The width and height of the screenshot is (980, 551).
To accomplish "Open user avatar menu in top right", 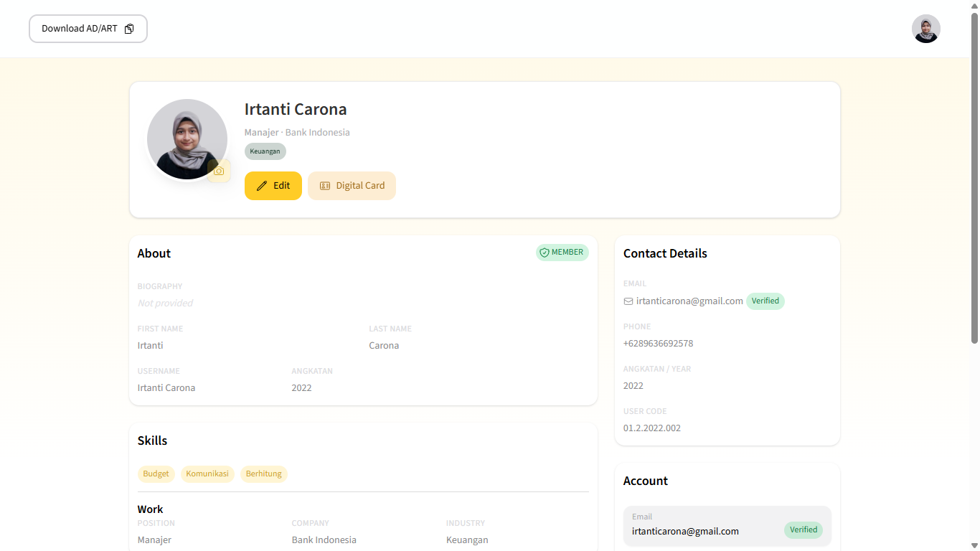I will [x=925, y=29].
